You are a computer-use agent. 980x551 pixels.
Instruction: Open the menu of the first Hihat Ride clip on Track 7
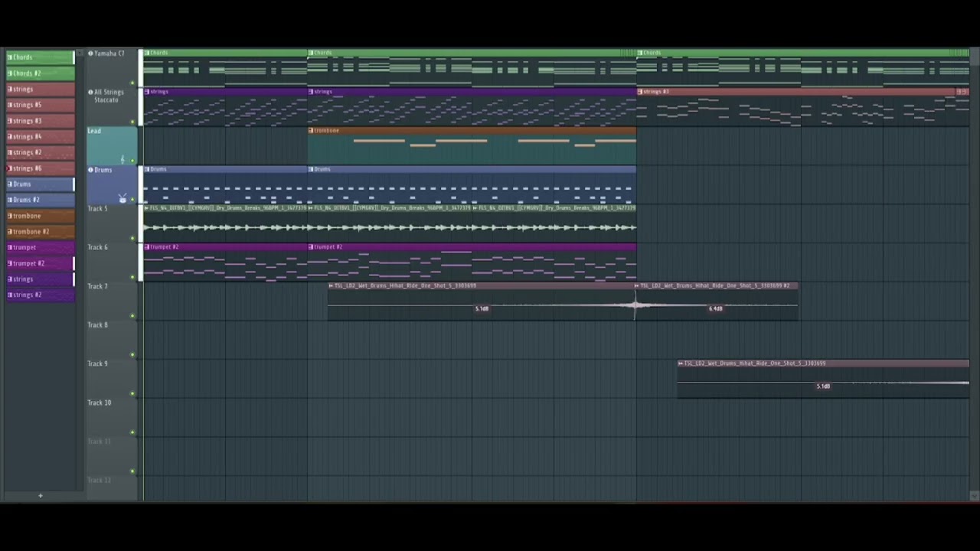pos(332,286)
